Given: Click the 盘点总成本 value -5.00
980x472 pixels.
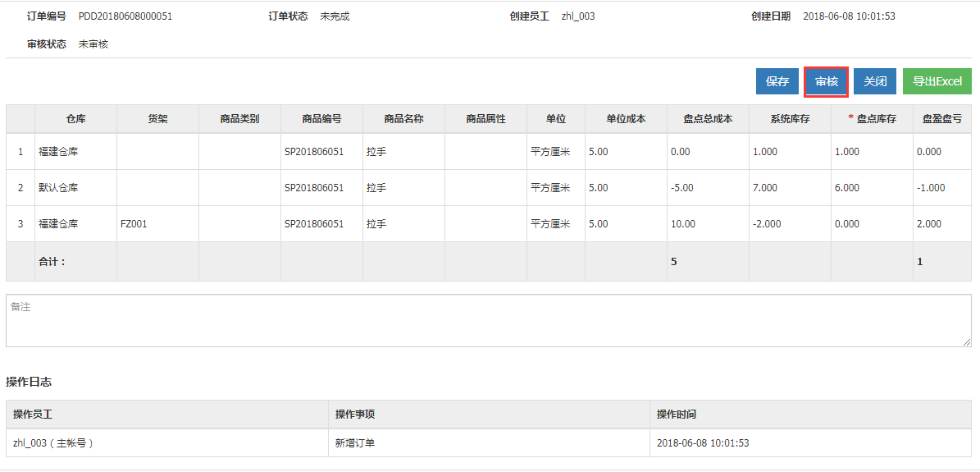Looking at the screenshot, I should 708,188.
